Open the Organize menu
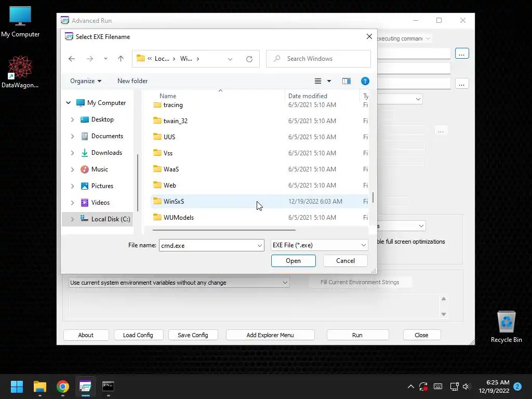Image resolution: width=532 pixels, height=399 pixels. pos(86,81)
